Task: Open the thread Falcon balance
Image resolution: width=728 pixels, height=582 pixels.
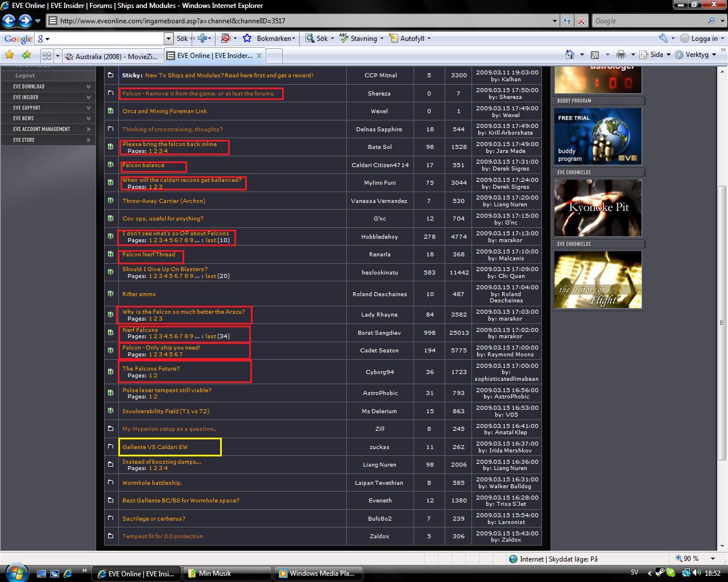Action: tap(143, 165)
